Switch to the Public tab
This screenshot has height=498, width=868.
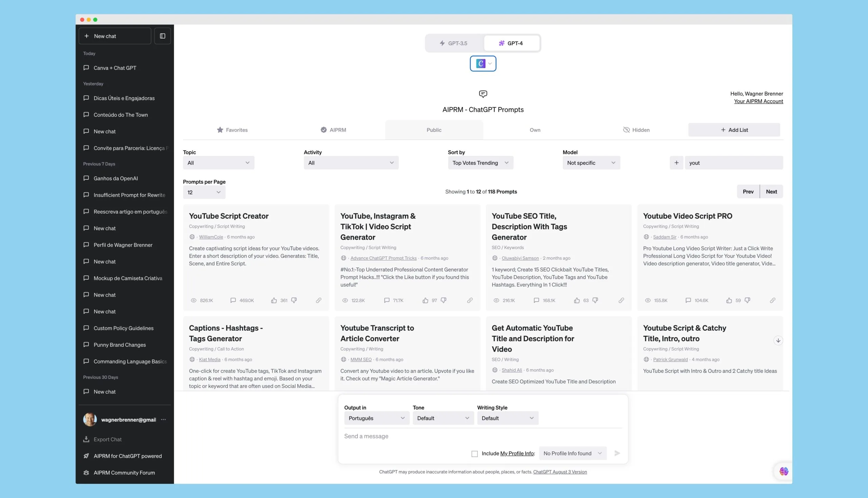click(x=434, y=130)
